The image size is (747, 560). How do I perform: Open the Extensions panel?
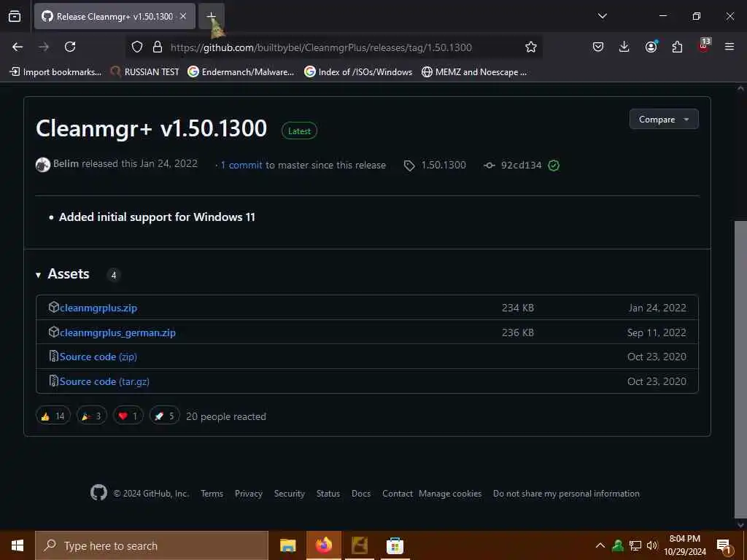click(x=677, y=47)
